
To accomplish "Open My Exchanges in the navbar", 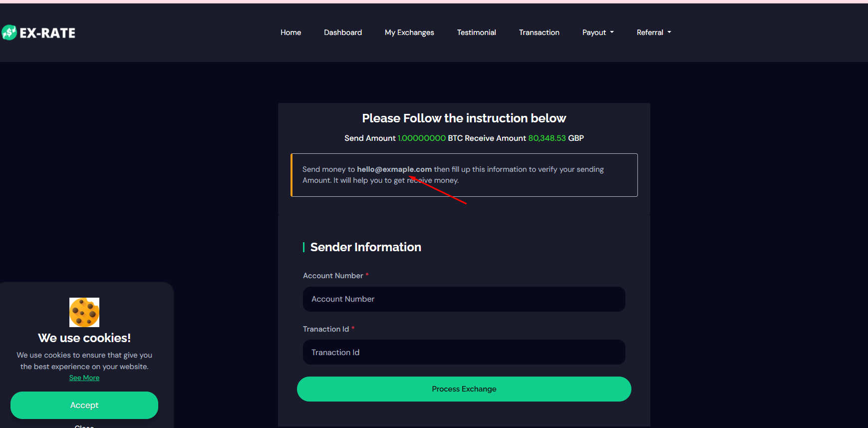I will [409, 32].
